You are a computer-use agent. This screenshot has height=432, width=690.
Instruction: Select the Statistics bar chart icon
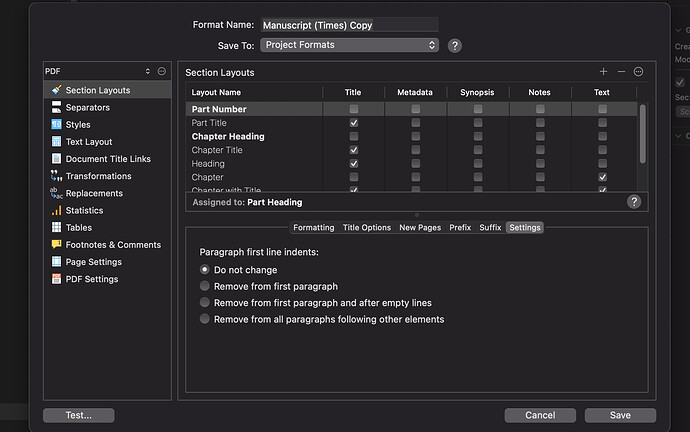click(x=56, y=210)
